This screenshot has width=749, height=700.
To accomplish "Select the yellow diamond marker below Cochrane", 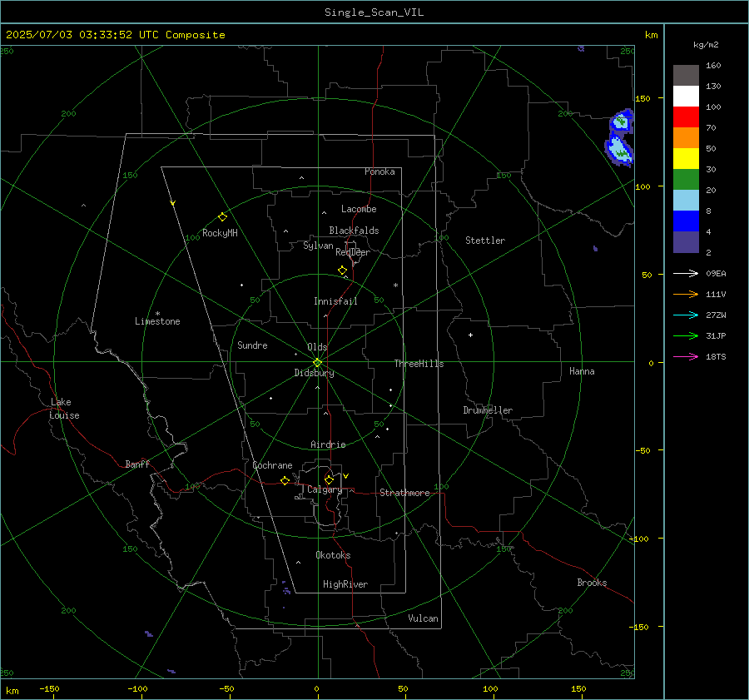I will tap(285, 480).
